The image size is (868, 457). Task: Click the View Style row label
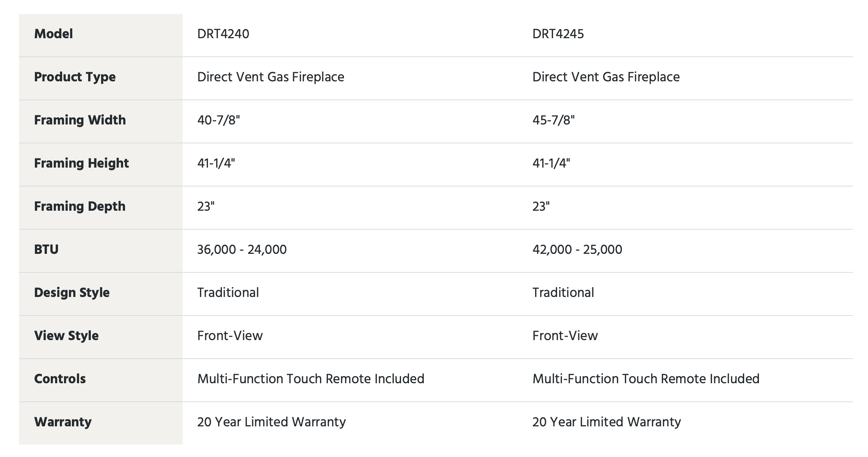pyautogui.click(x=66, y=336)
